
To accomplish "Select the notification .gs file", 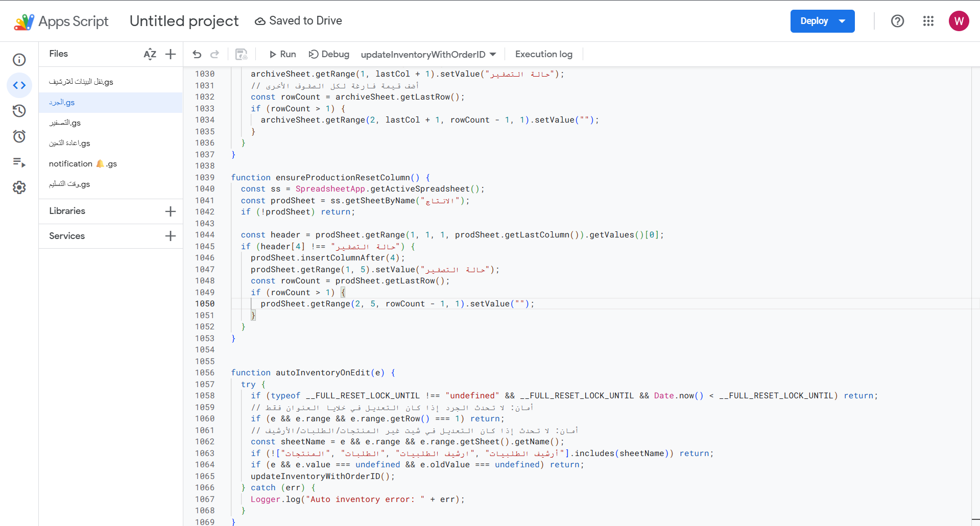I will tap(83, 164).
